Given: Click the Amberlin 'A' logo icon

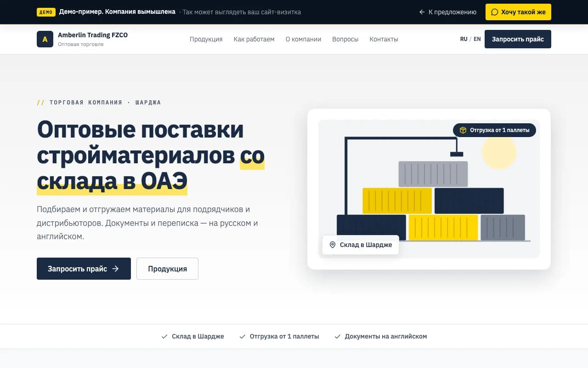Looking at the screenshot, I should [x=45, y=39].
